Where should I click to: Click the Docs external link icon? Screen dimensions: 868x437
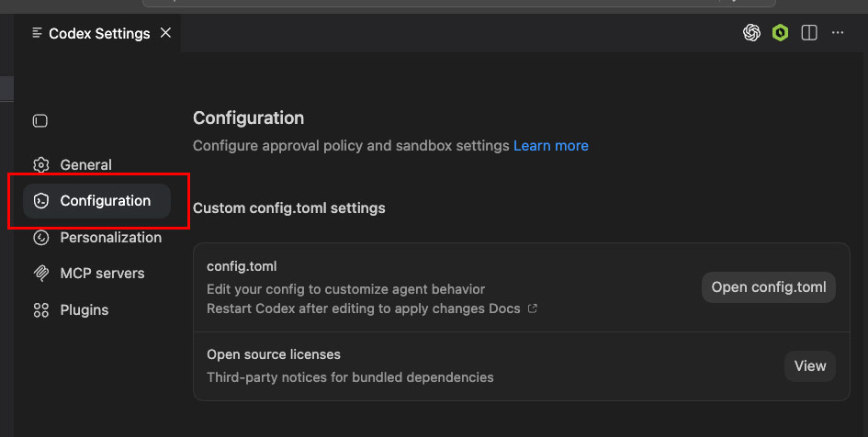pos(532,308)
